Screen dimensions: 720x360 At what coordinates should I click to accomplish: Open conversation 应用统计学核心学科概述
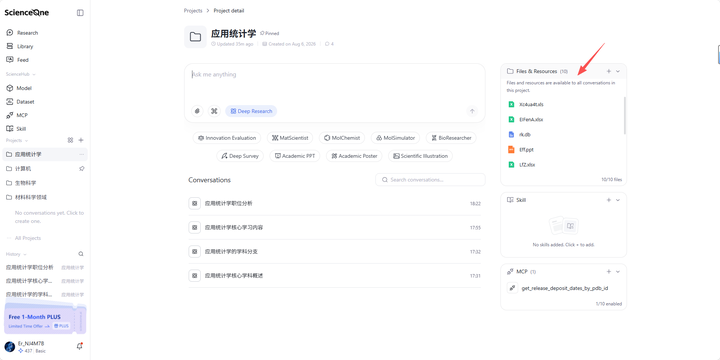[334, 276]
